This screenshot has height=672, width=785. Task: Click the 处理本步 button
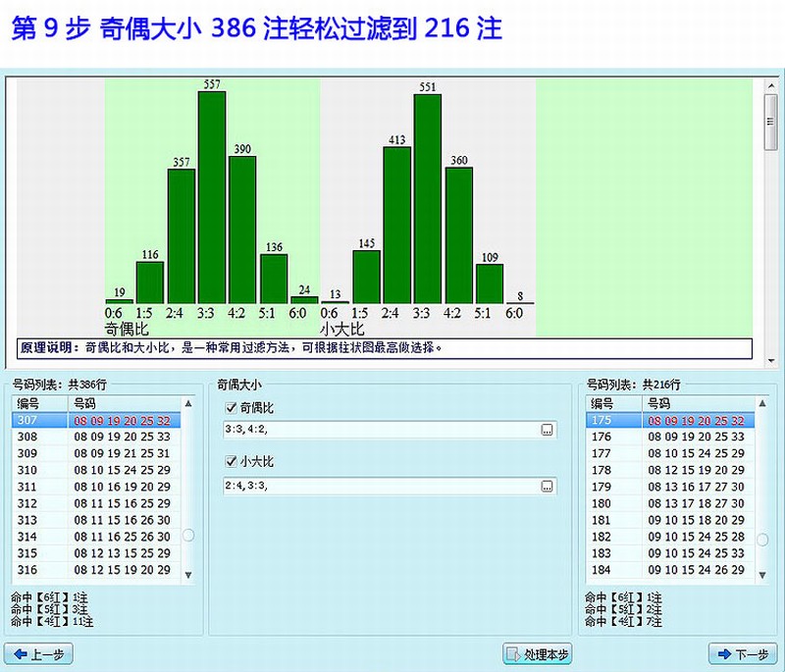(x=541, y=653)
